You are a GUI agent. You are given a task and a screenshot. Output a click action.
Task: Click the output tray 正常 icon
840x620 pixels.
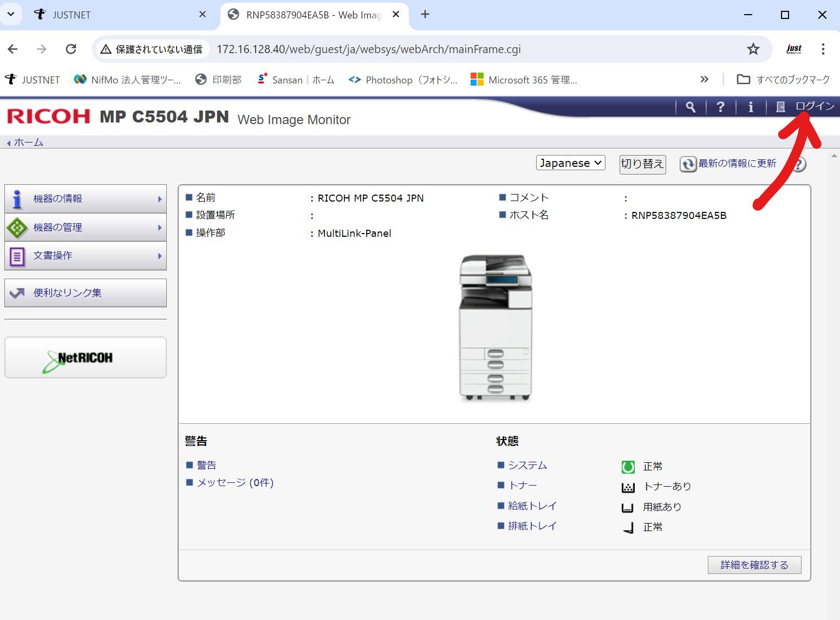628,528
